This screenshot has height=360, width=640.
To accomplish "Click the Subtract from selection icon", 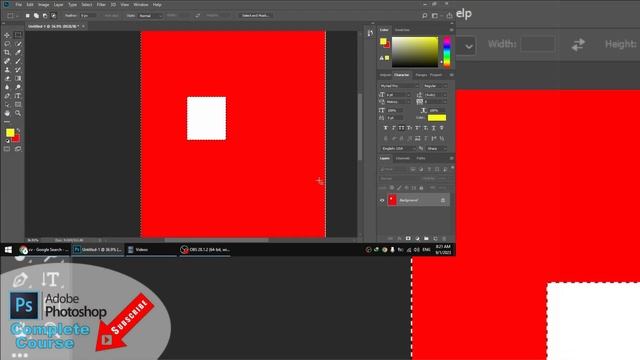I will coord(45,16).
